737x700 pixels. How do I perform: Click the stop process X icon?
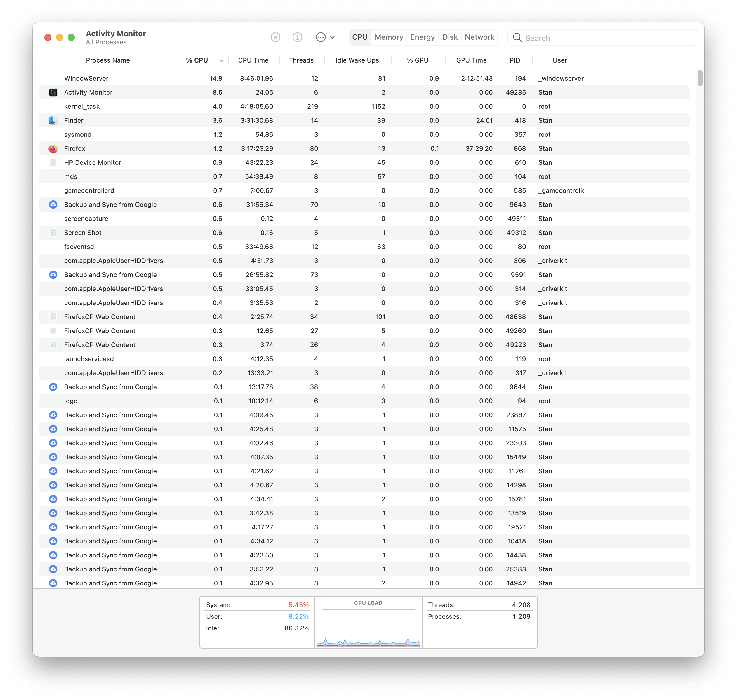[x=275, y=37]
